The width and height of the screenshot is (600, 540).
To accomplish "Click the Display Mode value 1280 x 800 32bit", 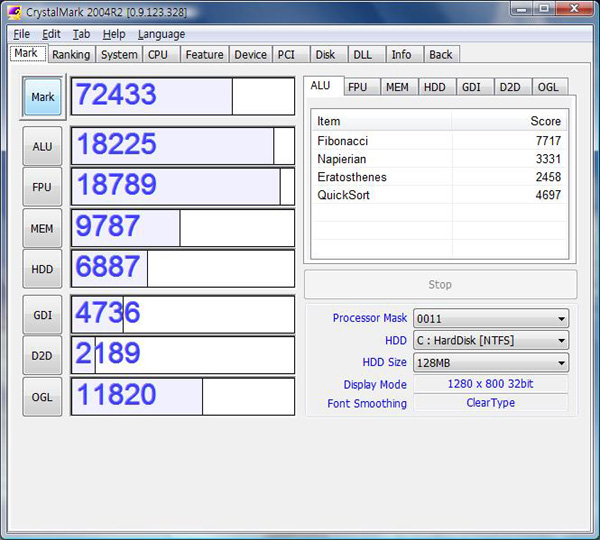I will pos(491,384).
